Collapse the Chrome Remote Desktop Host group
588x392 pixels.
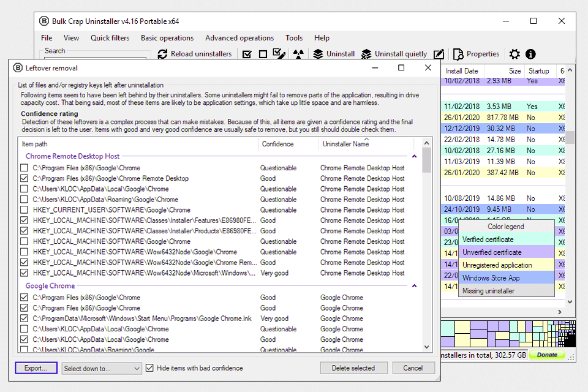click(415, 156)
